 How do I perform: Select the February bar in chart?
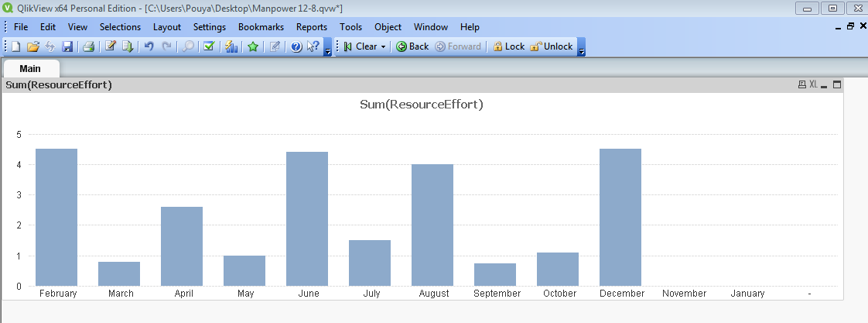(56, 217)
